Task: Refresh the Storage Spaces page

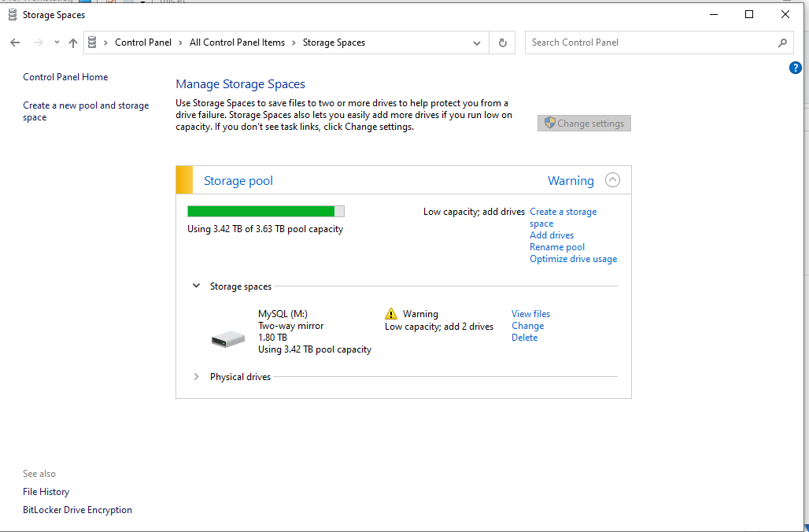Action: (x=503, y=43)
